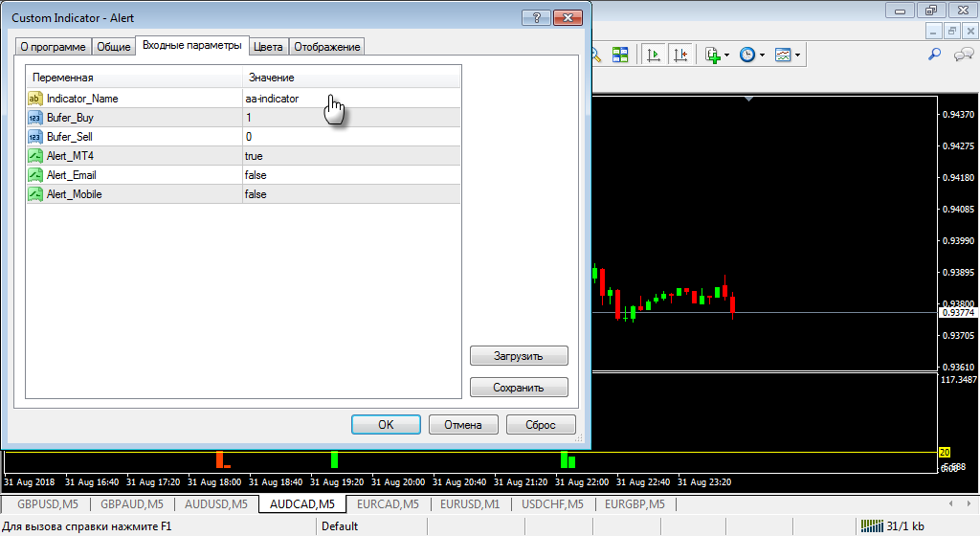This screenshot has height=536, width=980.
Task: Select the Alert_Mobile variable name
Action: click(75, 194)
